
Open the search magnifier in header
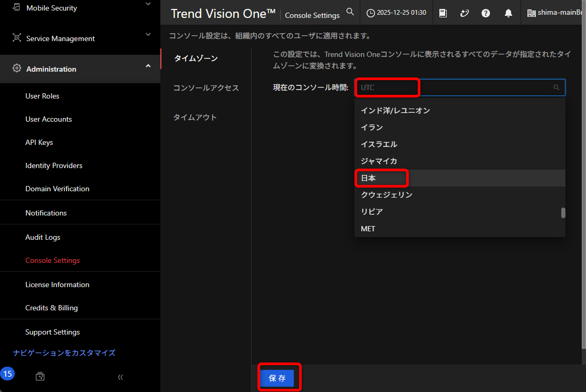pyautogui.click(x=350, y=12)
